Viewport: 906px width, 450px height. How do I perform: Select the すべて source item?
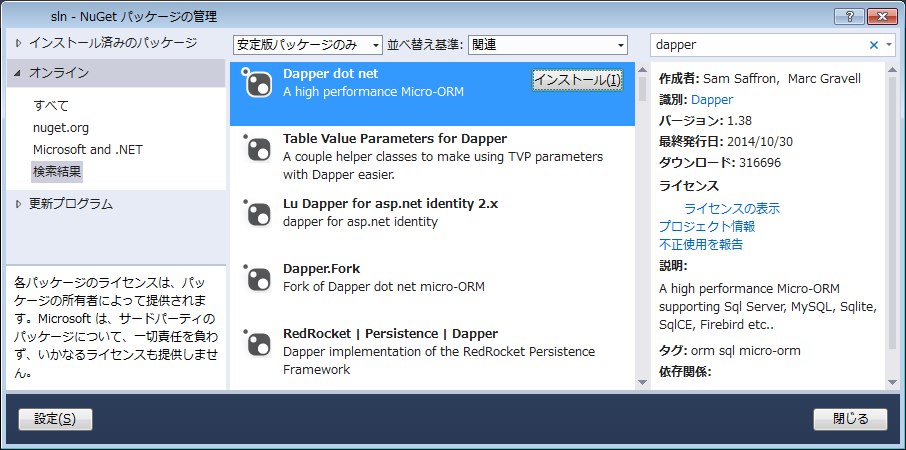point(51,105)
